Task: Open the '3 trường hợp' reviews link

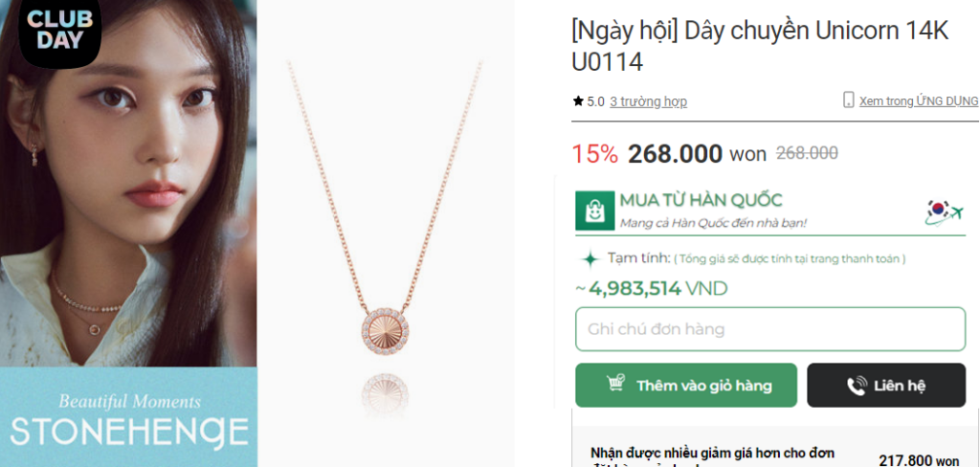Action: pyautogui.click(x=648, y=101)
